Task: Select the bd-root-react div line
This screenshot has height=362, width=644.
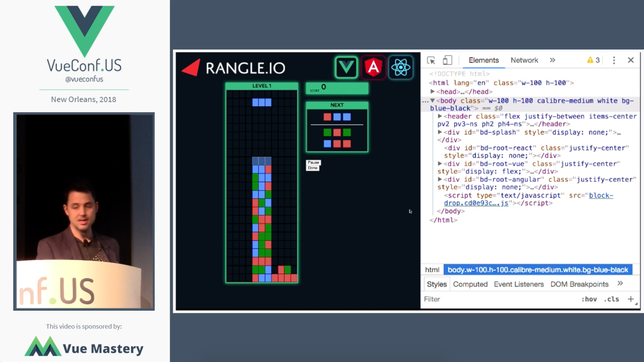Action: coord(536,152)
